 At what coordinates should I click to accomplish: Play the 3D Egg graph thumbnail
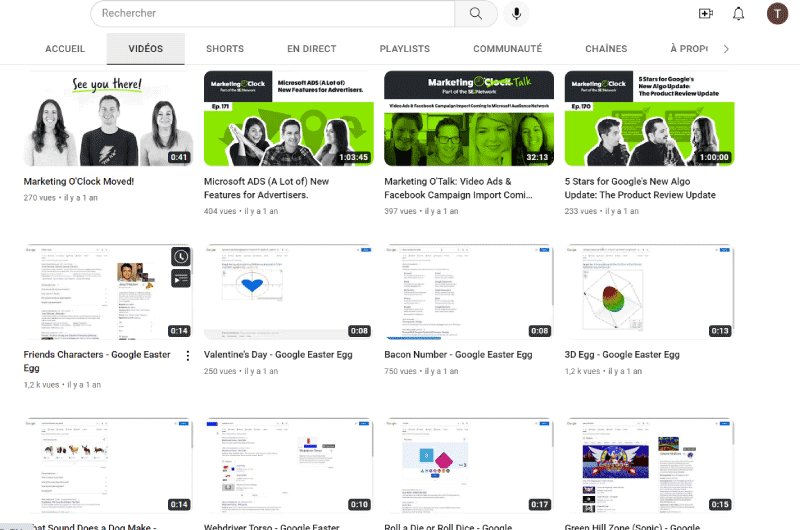(649, 292)
